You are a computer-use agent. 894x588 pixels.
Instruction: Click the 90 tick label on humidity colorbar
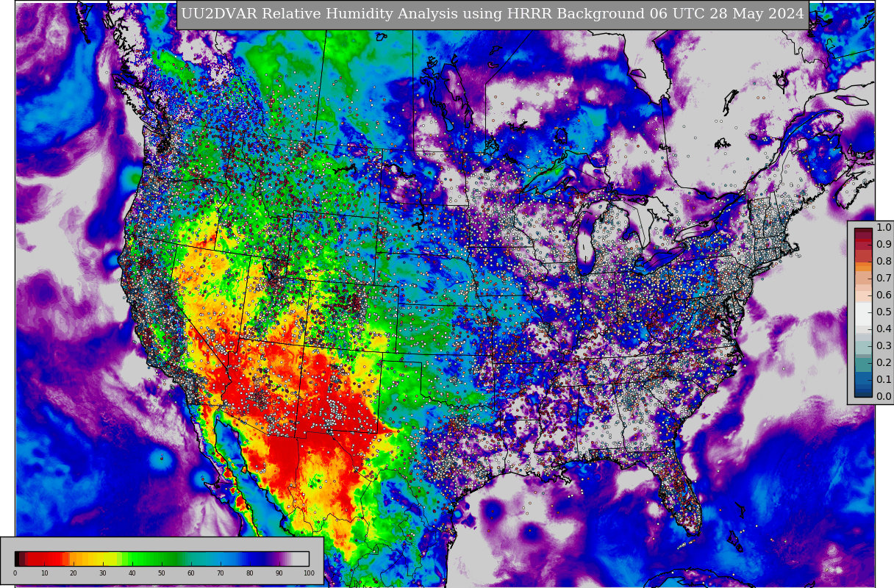pos(279,573)
